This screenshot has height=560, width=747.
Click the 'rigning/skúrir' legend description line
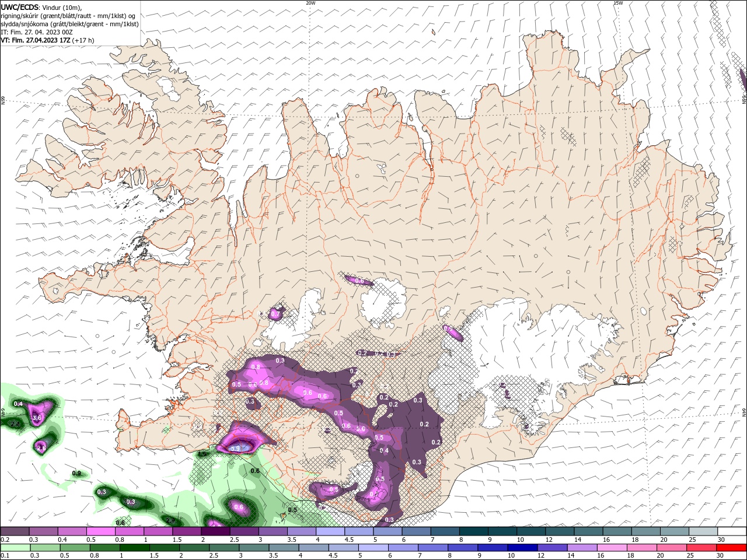[68, 16]
